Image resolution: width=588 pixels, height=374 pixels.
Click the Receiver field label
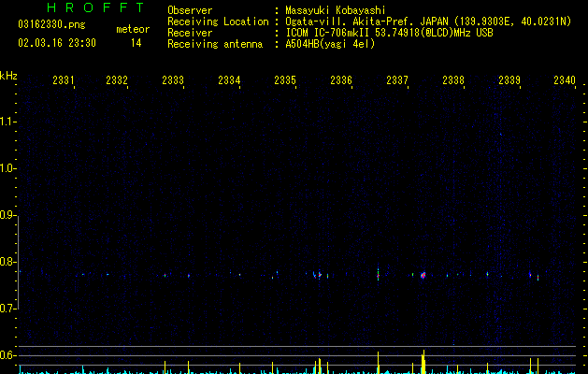pos(190,33)
